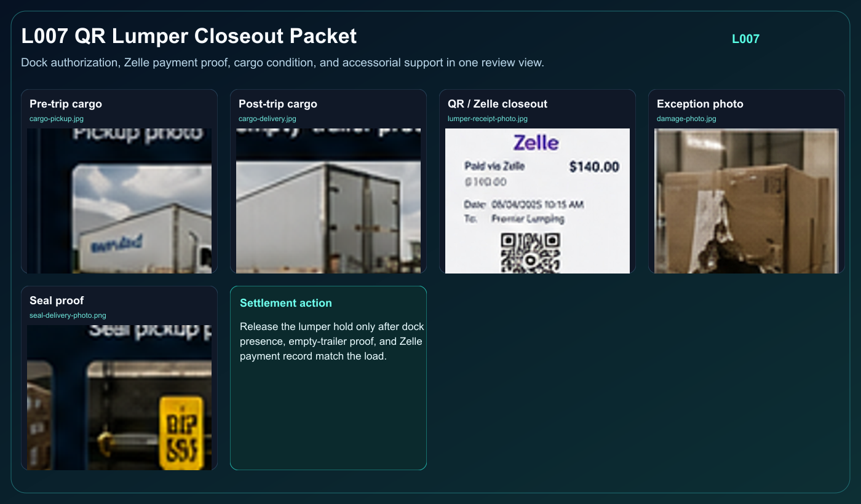The height and width of the screenshot is (504, 861).
Task: Click the Settlement action card heading
Action: [286, 303]
